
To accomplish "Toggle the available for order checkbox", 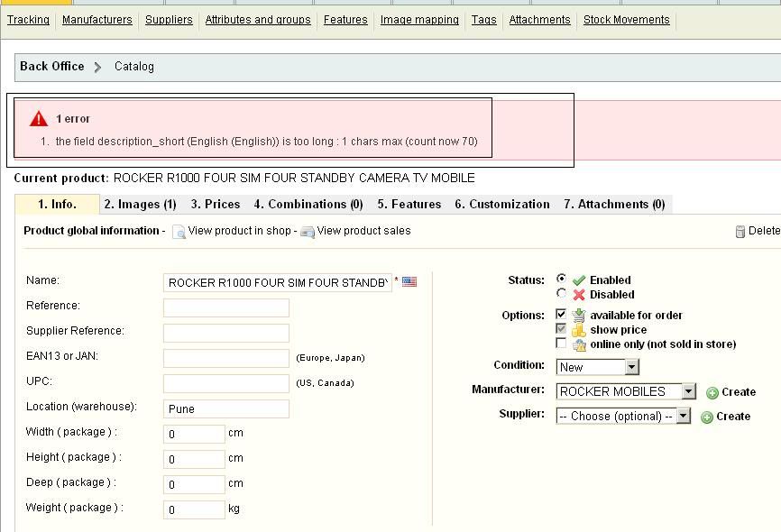I will 561,315.
